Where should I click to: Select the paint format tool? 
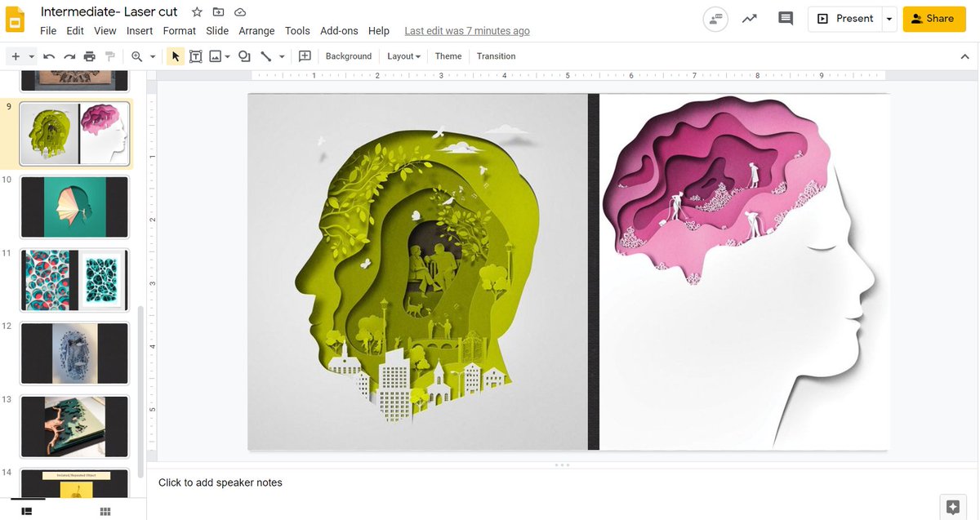coord(109,56)
